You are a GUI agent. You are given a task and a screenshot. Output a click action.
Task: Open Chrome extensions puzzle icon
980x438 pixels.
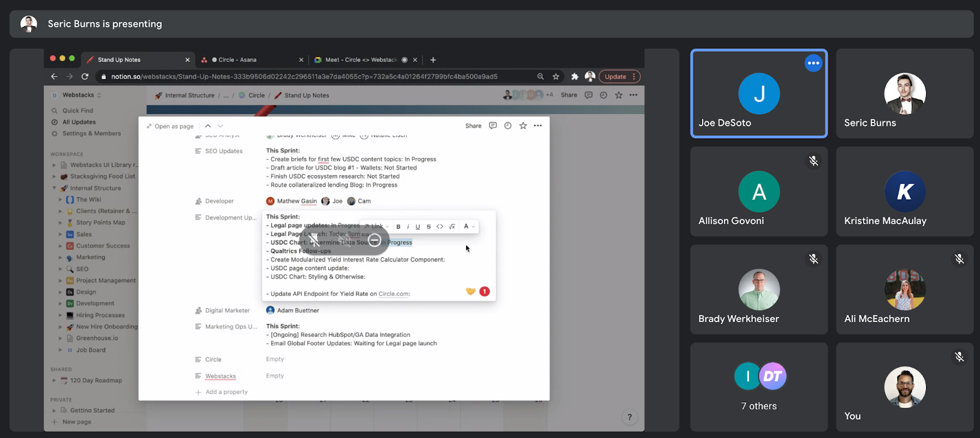[x=575, y=77]
